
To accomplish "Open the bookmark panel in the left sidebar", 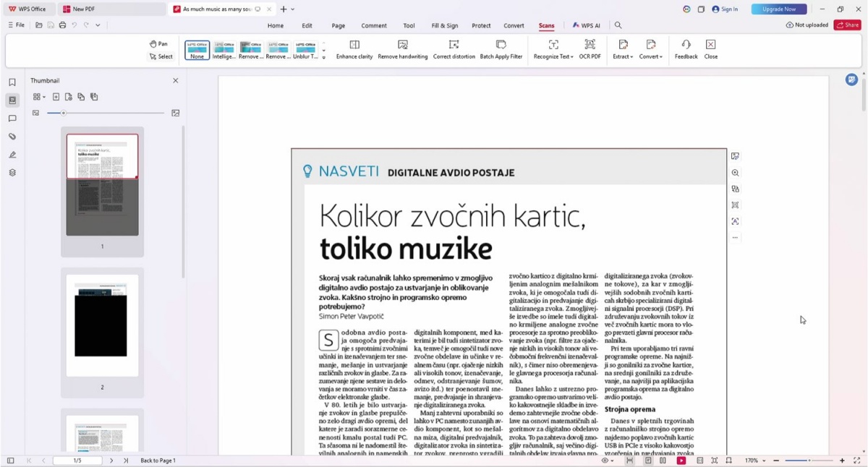I will [x=12, y=82].
